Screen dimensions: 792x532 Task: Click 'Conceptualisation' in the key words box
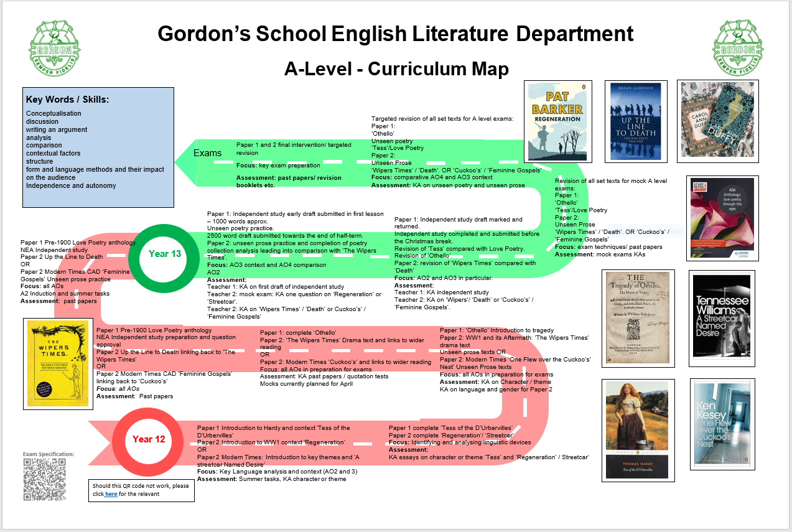(x=54, y=113)
